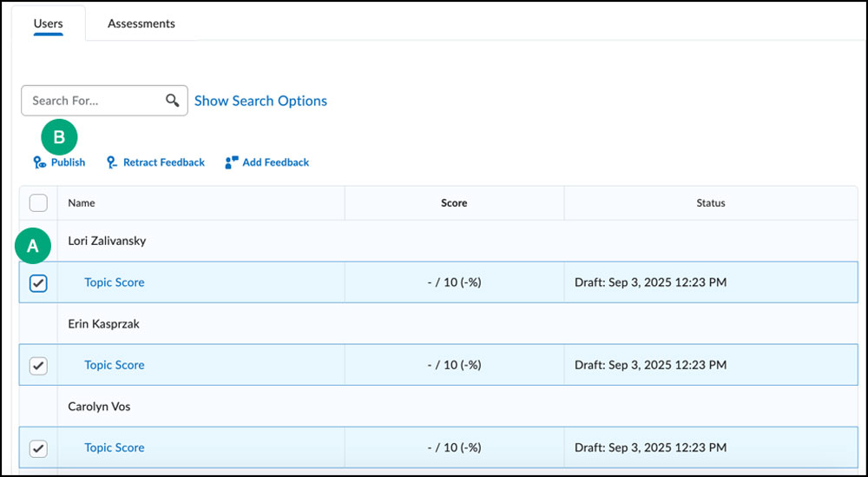Uncheck Carolyn Vos's Topic Score checkbox
The width and height of the screenshot is (868, 477).
point(38,447)
